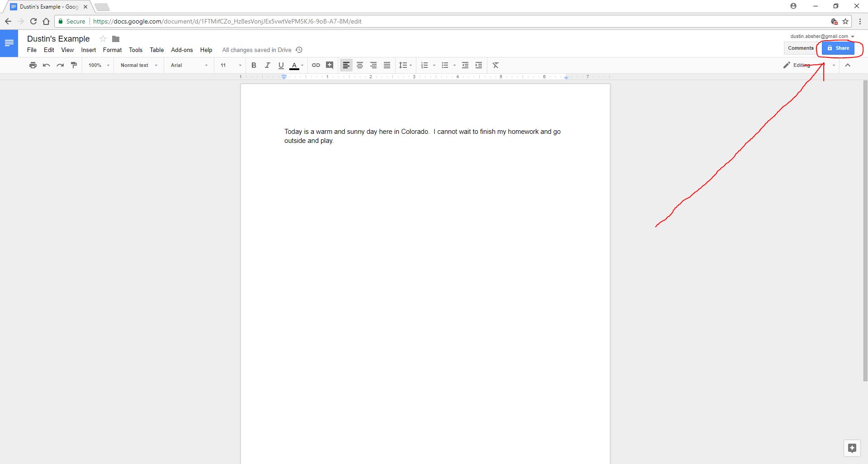Image resolution: width=868 pixels, height=464 pixels.
Task: Open the File menu
Action: tap(32, 50)
